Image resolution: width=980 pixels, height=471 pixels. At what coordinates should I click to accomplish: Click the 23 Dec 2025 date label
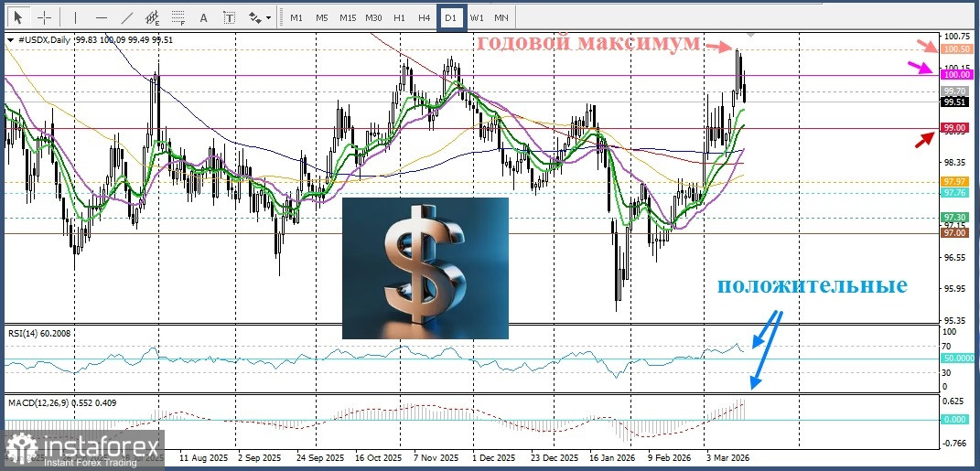(554, 456)
